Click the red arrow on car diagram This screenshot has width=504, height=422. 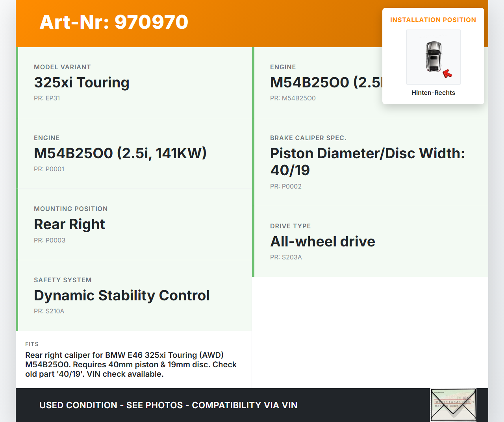(x=447, y=74)
